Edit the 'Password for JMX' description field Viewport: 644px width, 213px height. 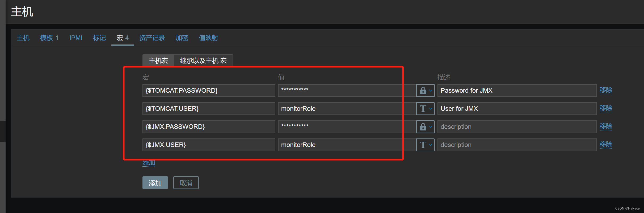(517, 91)
